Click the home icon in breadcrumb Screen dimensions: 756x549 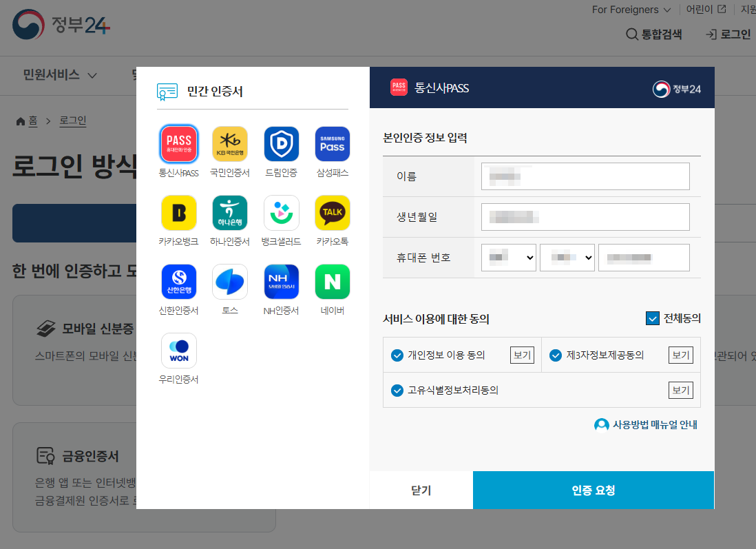click(x=20, y=121)
